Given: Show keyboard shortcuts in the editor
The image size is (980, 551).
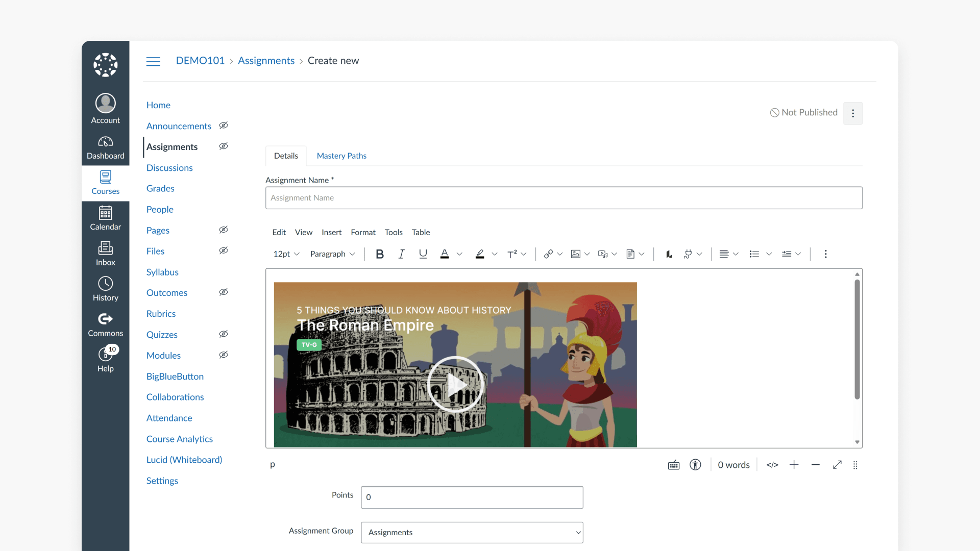Looking at the screenshot, I should point(673,465).
